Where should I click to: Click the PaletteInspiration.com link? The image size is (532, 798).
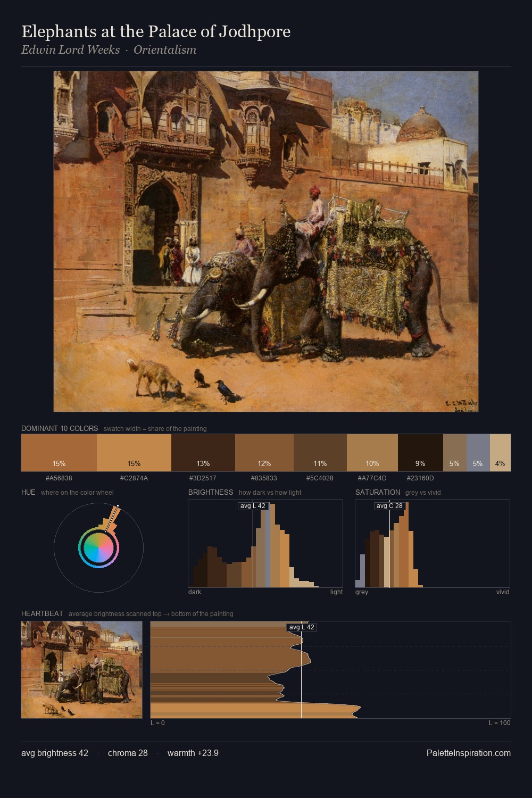click(469, 753)
